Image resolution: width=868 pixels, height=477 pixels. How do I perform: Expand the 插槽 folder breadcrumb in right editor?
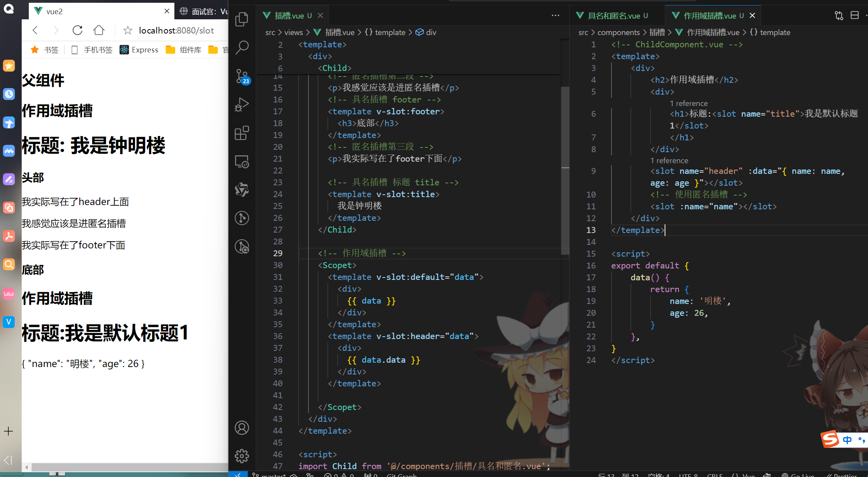coord(657,32)
